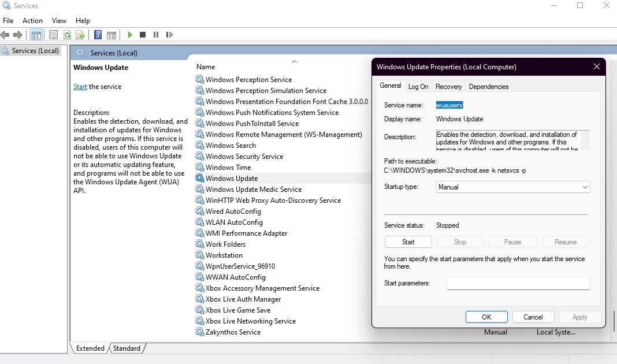Switch to the Log On tab
The height and width of the screenshot is (364, 617).
[418, 87]
